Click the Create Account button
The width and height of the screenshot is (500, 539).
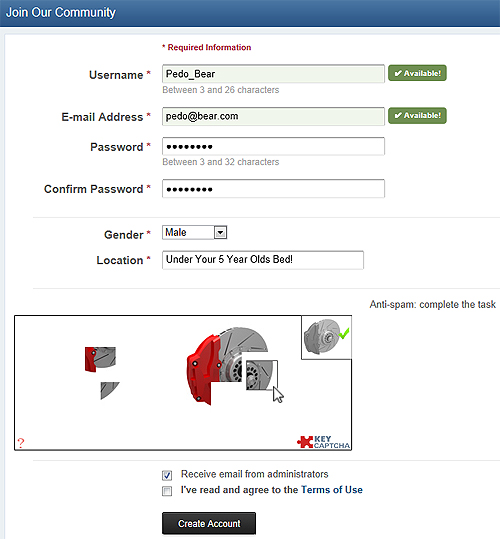[209, 523]
